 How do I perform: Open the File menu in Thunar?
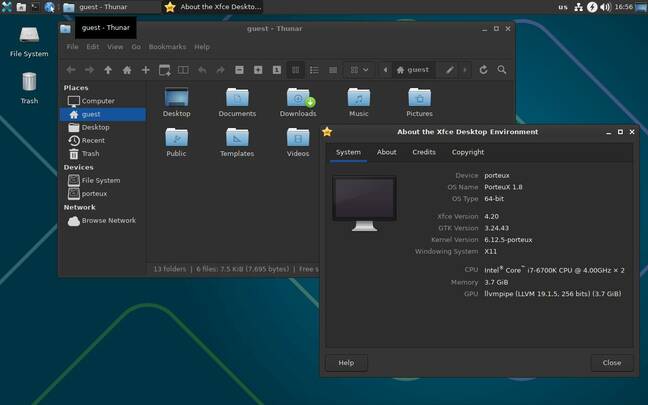tap(72, 47)
